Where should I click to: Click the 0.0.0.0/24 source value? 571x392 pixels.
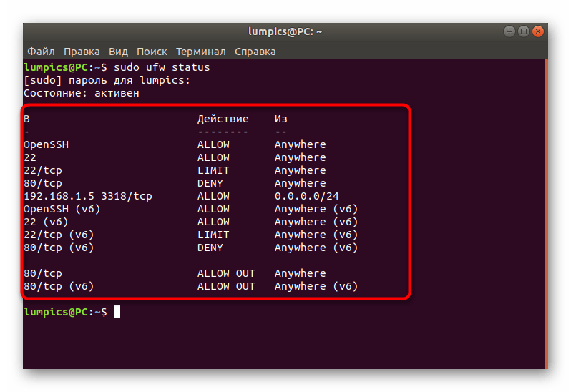(307, 196)
